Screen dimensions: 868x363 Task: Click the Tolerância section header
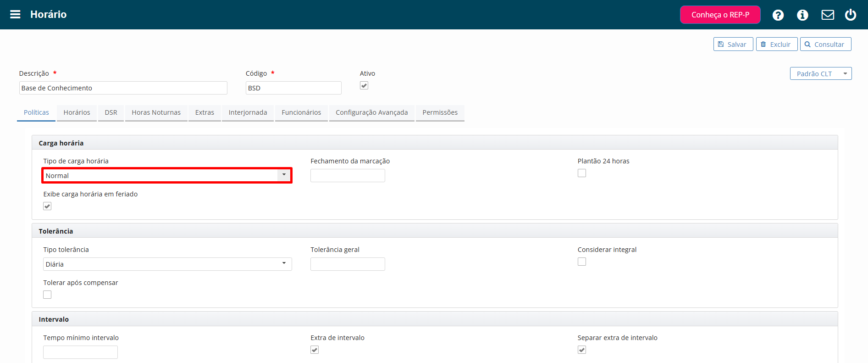(x=435, y=231)
